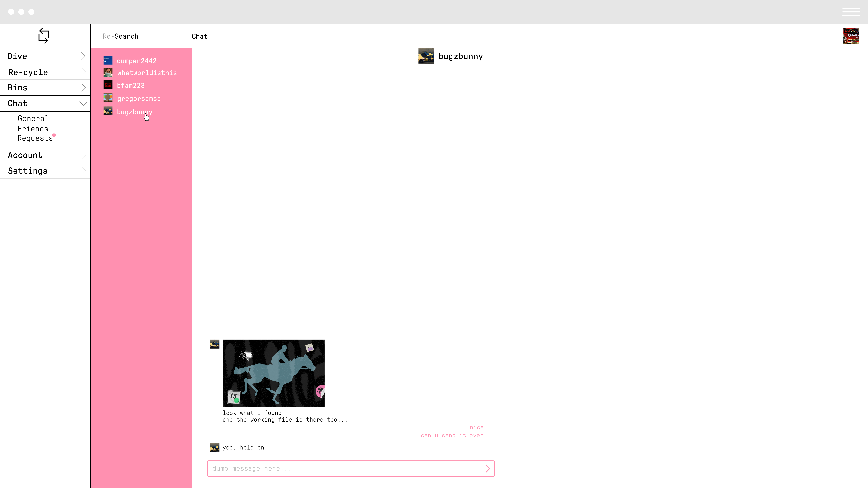Screen dimensions: 868x488
Task: Open chat with gregorsamsa
Action: [139, 99]
